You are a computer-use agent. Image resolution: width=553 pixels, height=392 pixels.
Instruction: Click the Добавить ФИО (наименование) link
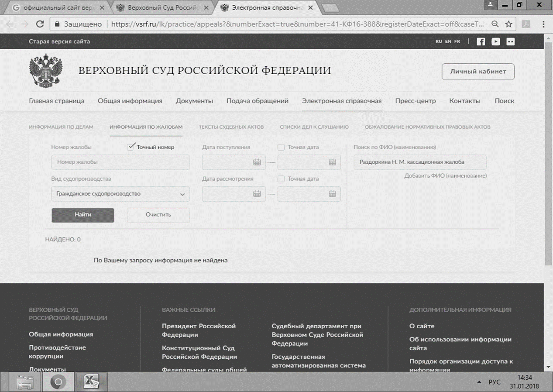(446, 175)
